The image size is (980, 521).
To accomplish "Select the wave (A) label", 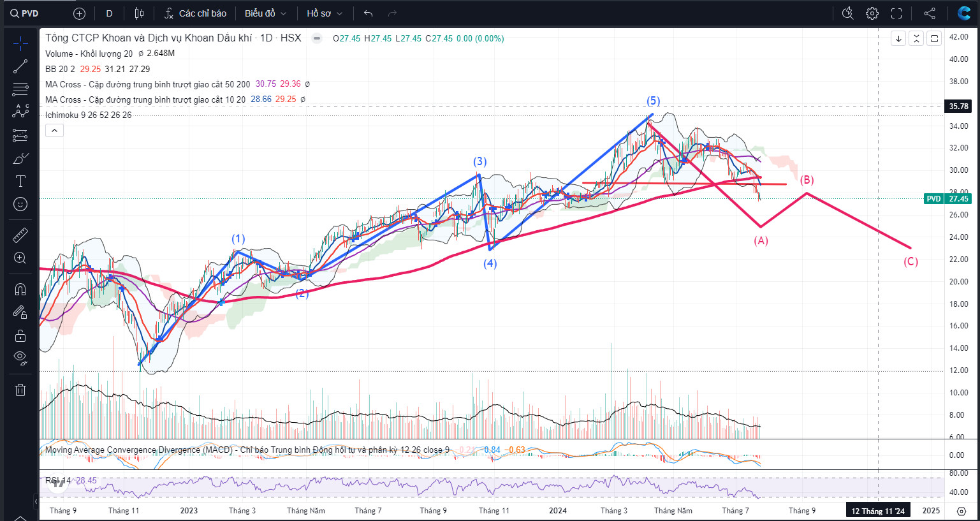I will tap(761, 240).
